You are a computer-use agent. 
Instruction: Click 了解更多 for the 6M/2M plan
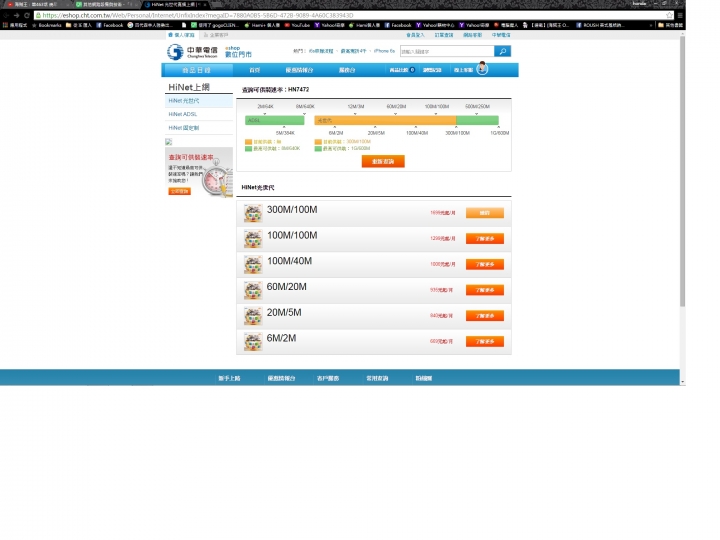[x=485, y=341]
